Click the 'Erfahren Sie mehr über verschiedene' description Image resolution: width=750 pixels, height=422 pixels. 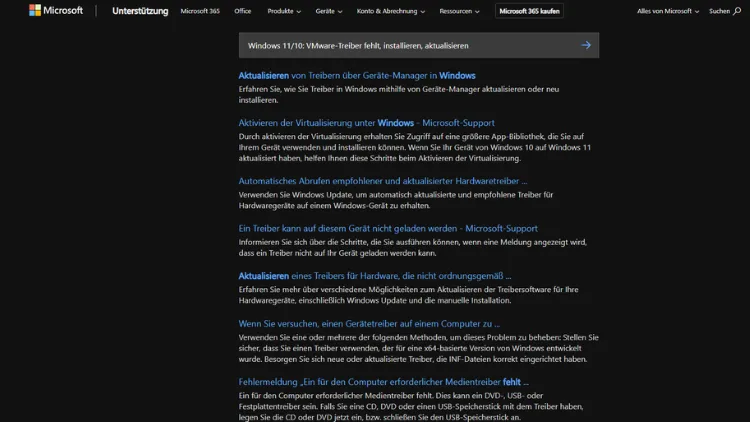click(x=408, y=295)
